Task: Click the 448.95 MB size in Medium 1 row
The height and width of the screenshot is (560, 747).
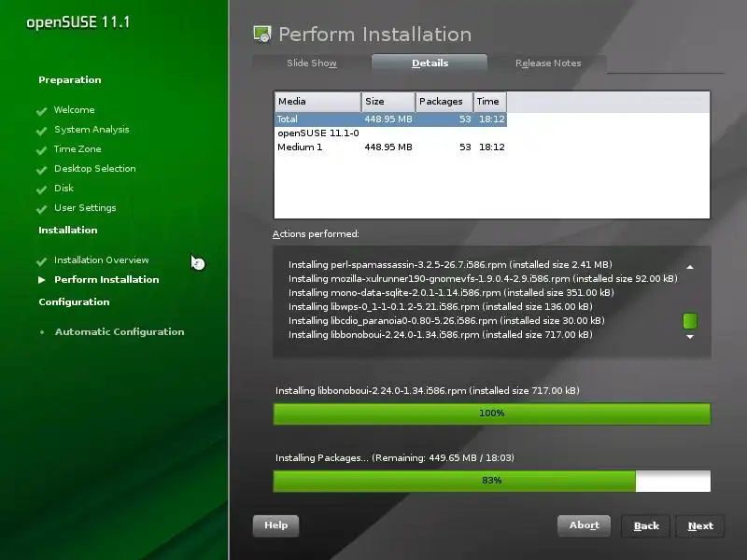Action: [x=388, y=147]
